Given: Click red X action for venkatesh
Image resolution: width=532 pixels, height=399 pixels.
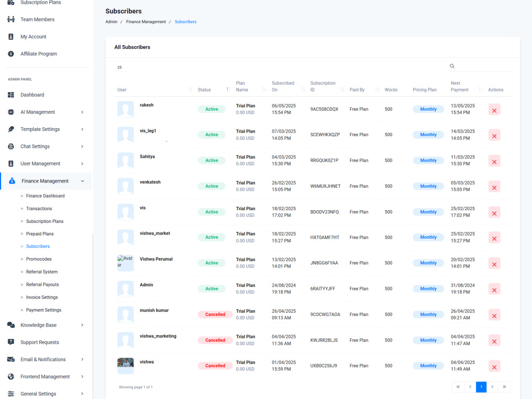Looking at the screenshot, I should point(494,187).
